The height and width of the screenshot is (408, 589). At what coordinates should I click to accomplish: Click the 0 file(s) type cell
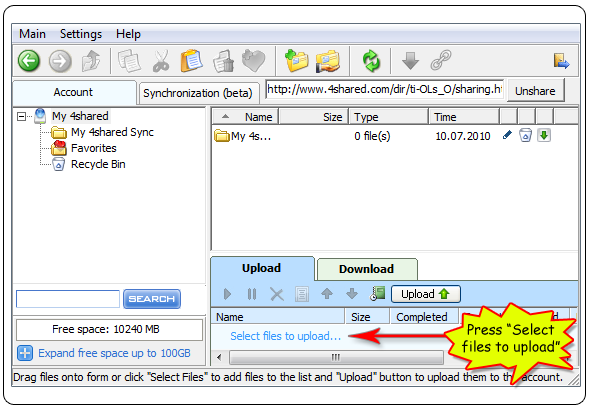pos(372,136)
